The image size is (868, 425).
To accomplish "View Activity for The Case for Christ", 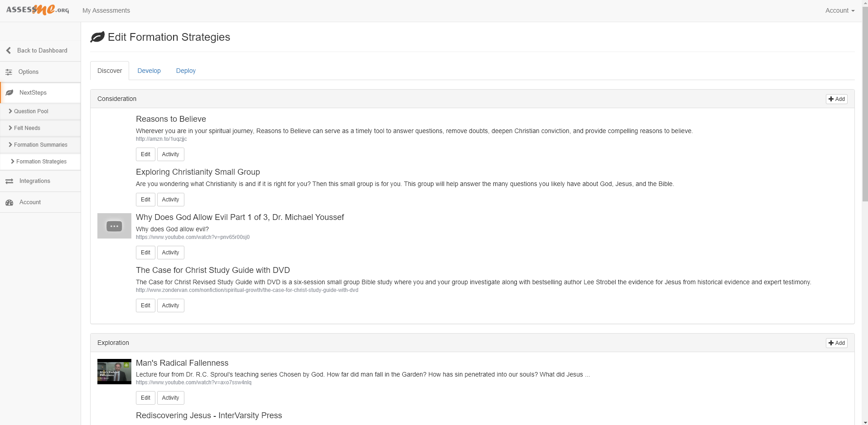I will click(x=170, y=306).
